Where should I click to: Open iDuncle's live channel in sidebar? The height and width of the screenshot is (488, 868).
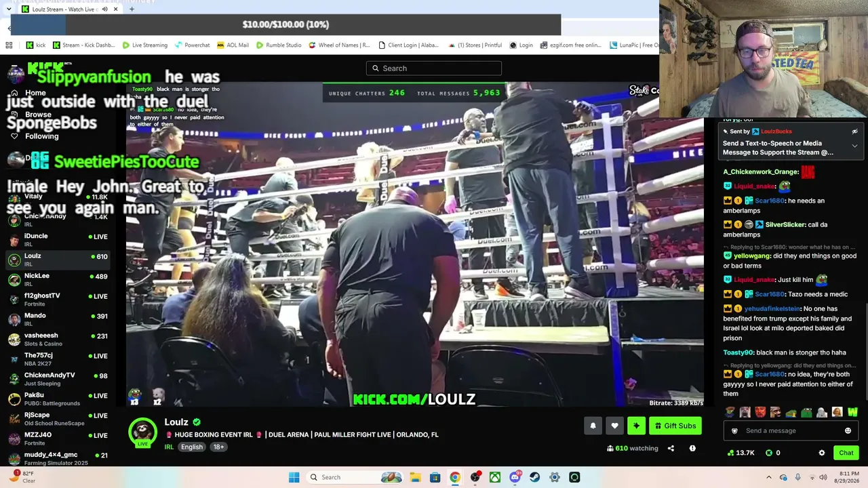[58, 240]
